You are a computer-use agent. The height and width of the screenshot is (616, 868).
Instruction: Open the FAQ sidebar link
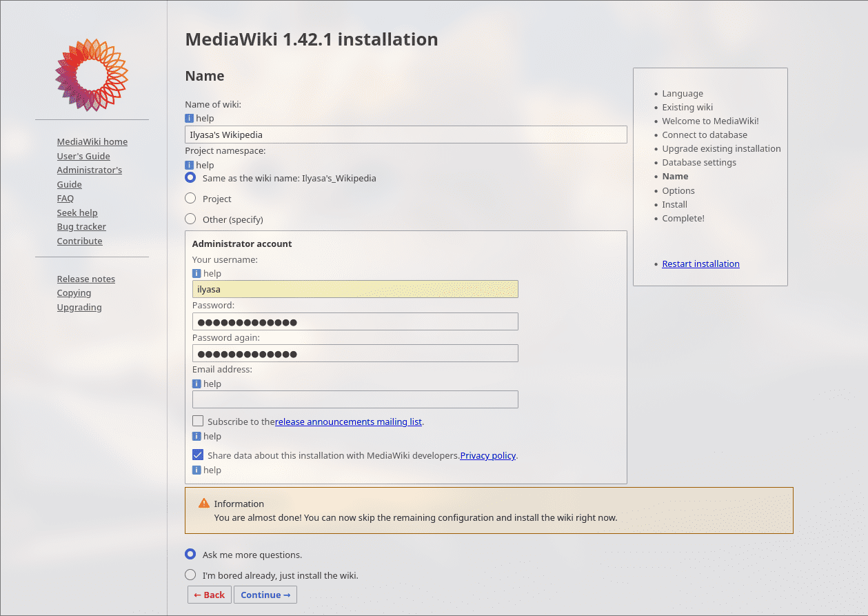[x=65, y=199]
